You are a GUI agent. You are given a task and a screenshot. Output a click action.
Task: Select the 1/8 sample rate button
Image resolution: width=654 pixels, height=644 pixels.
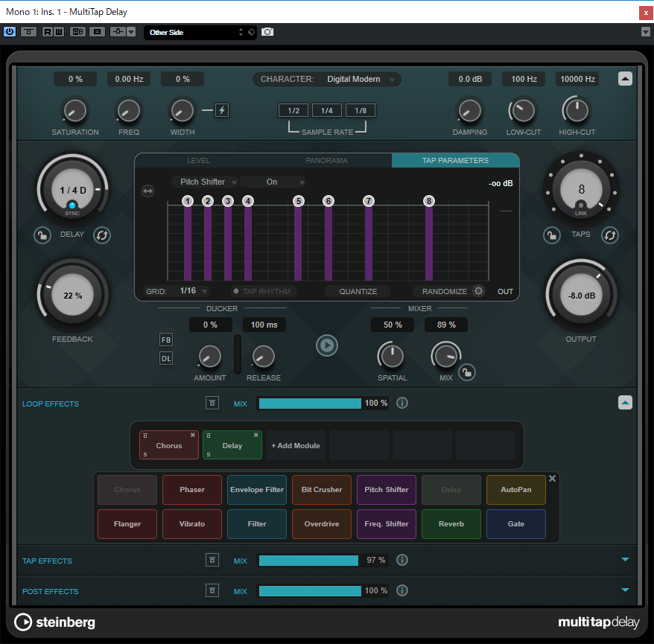361,110
